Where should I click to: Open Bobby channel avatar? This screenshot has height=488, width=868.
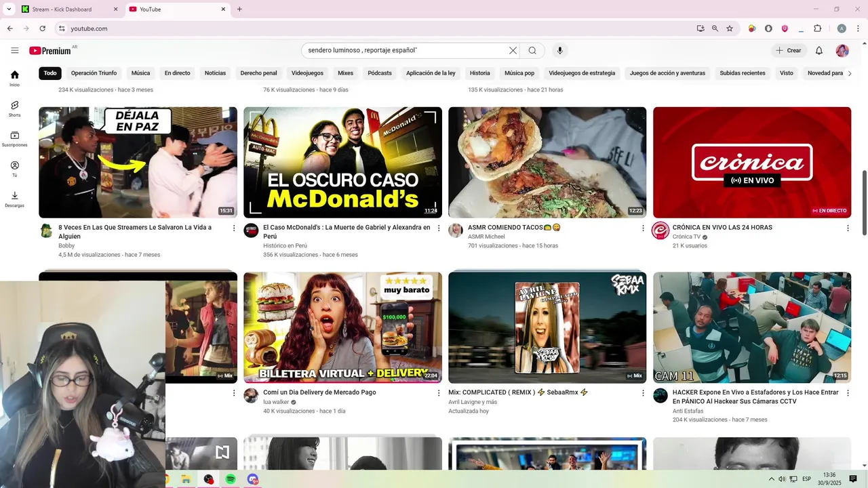click(x=46, y=230)
